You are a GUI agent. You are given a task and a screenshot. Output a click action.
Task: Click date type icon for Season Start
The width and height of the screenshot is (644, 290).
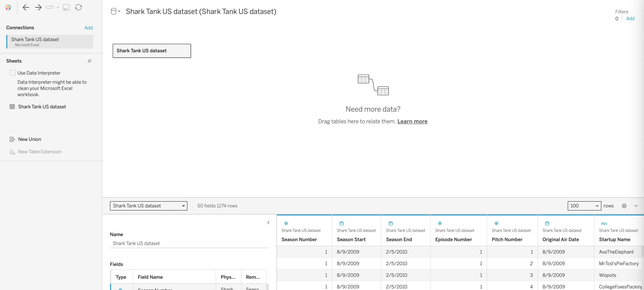coord(341,223)
